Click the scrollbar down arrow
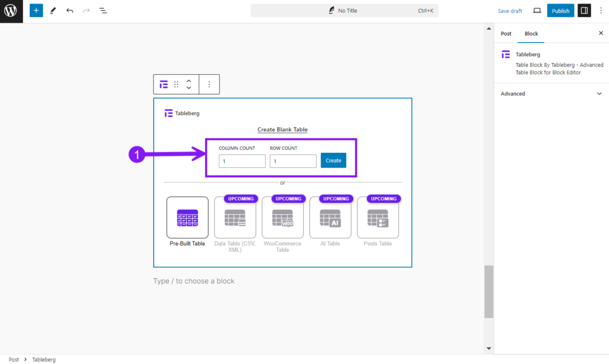This screenshot has height=364, width=609. pos(489,349)
